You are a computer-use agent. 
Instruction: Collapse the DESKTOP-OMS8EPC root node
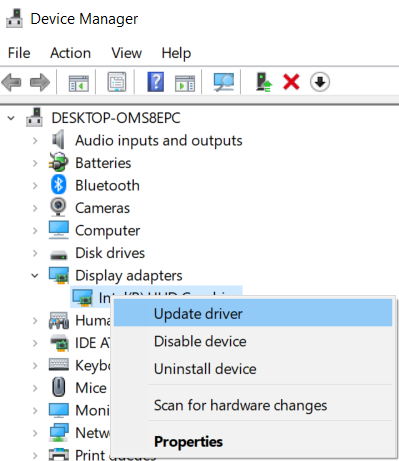point(11,118)
